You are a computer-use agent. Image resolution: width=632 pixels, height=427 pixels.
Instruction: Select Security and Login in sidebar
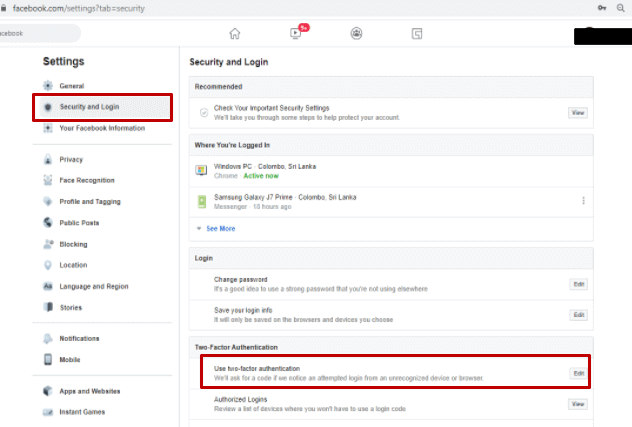pos(102,107)
